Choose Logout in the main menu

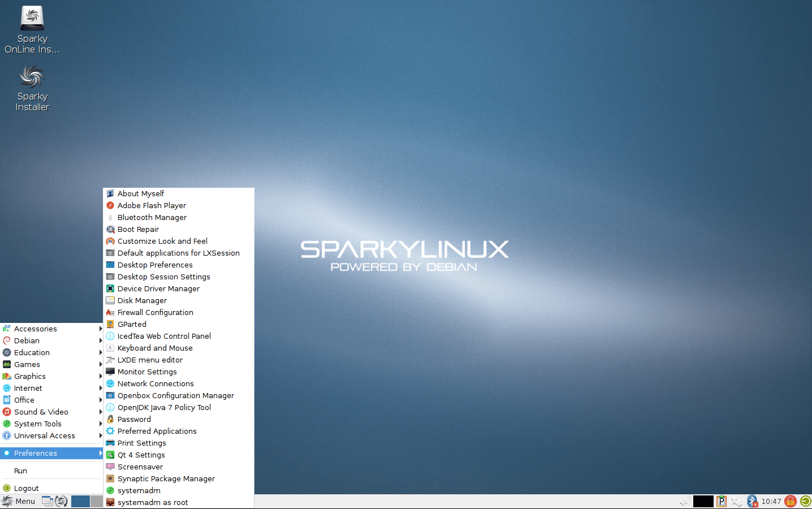coord(51,488)
